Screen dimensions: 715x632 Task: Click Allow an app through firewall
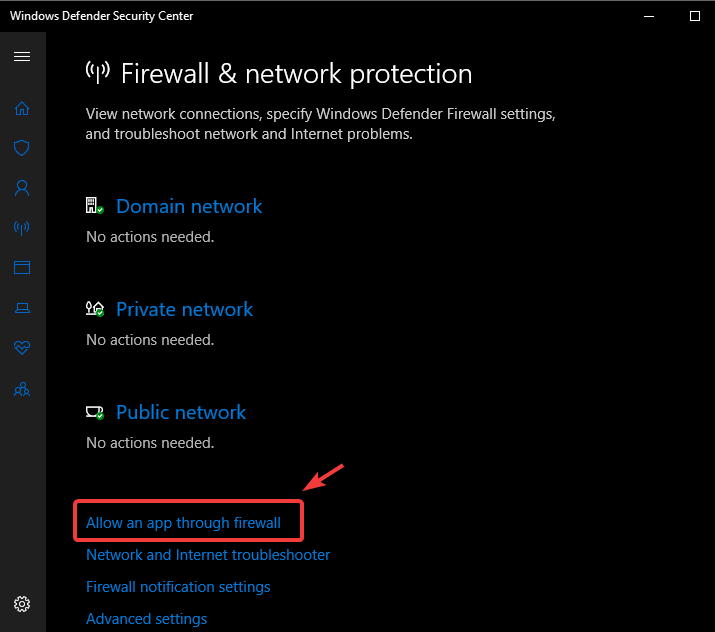coord(183,523)
